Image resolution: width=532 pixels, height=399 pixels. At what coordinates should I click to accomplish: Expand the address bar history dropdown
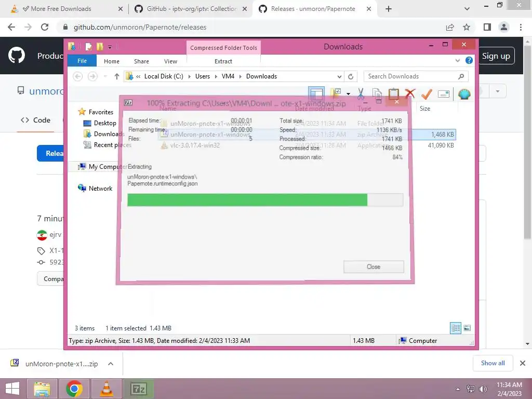coord(339,76)
